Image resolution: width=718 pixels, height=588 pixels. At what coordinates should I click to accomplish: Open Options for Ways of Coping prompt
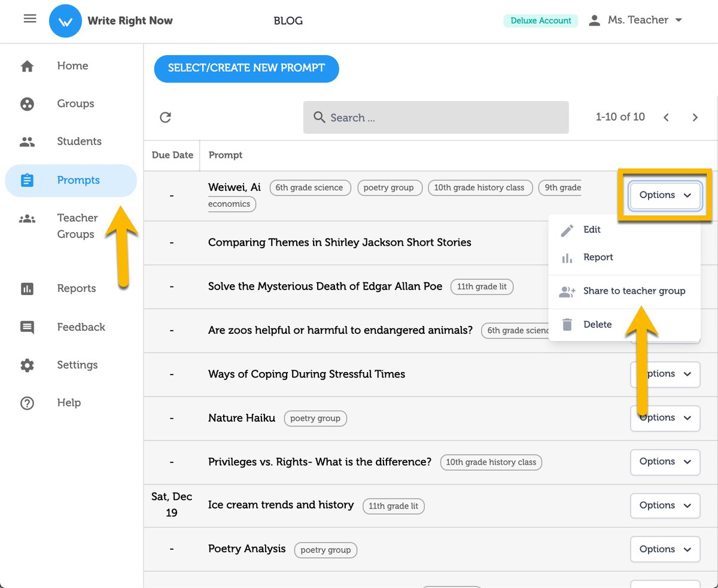pos(665,374)
